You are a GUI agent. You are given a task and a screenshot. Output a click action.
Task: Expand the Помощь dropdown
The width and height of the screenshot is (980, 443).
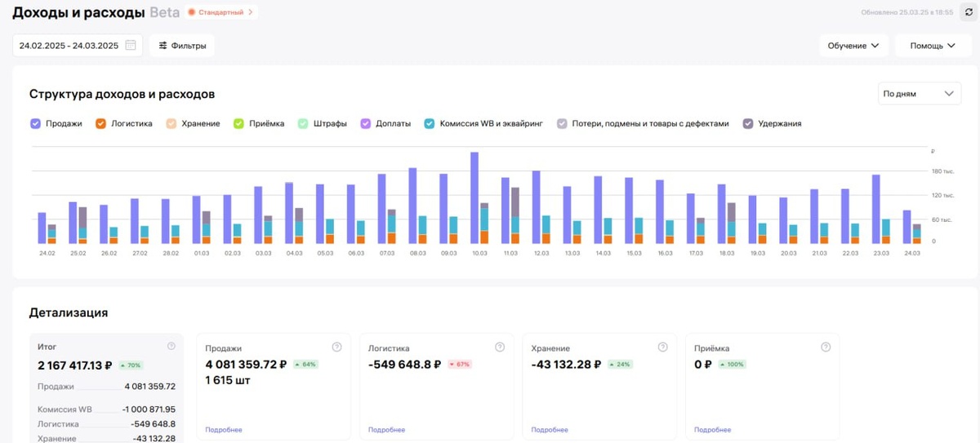933,46
